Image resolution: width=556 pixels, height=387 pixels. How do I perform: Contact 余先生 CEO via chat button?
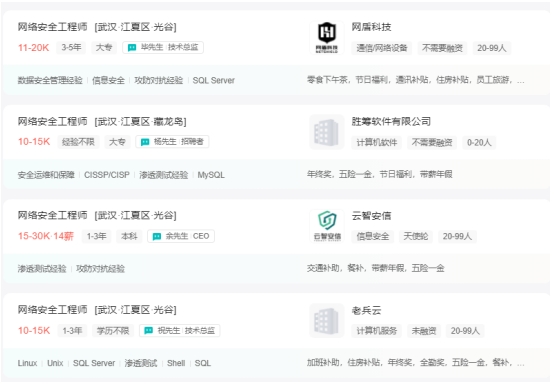(181, 236)
